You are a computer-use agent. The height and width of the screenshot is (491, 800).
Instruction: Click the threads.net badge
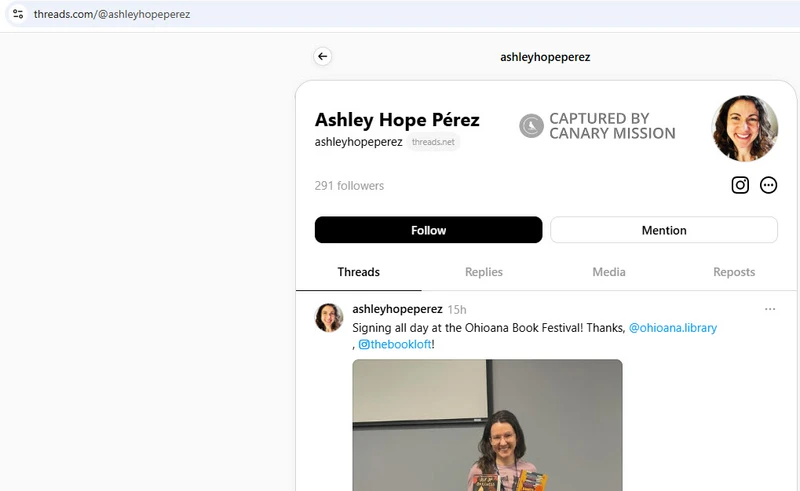[x=433, y=142]
